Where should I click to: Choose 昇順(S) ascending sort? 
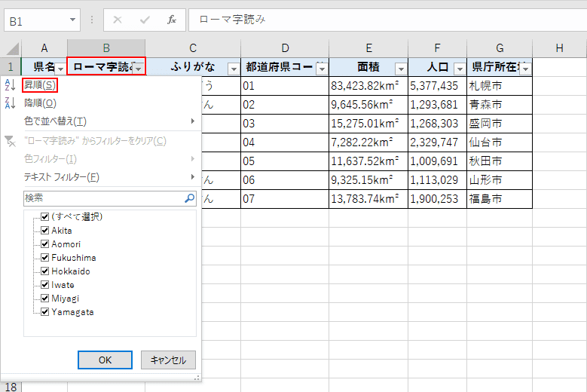point(40,85)
